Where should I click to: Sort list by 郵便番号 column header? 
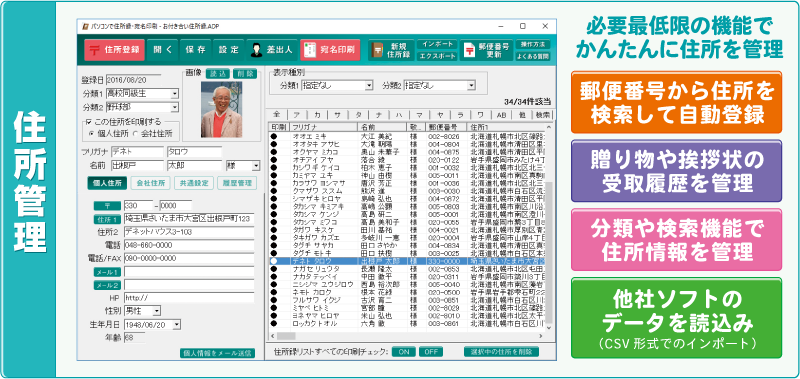click(445, 127)
